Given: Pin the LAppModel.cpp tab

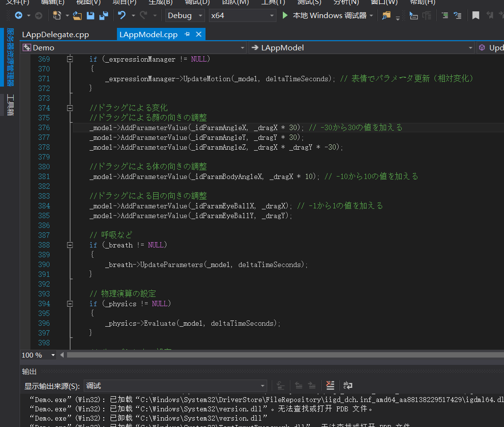Looking at the screenshot, I should pyautogui.click(x=187, y=34).
